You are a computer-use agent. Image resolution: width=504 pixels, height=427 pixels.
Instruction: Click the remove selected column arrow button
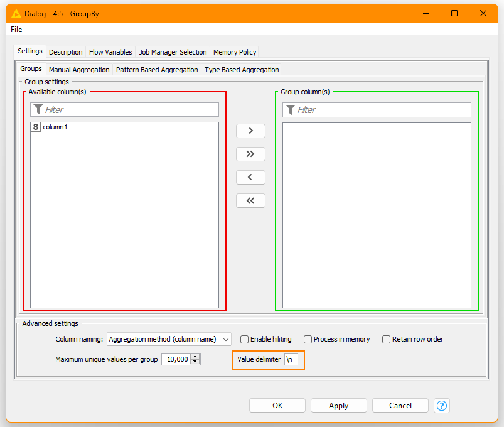(x=250, y=177)
